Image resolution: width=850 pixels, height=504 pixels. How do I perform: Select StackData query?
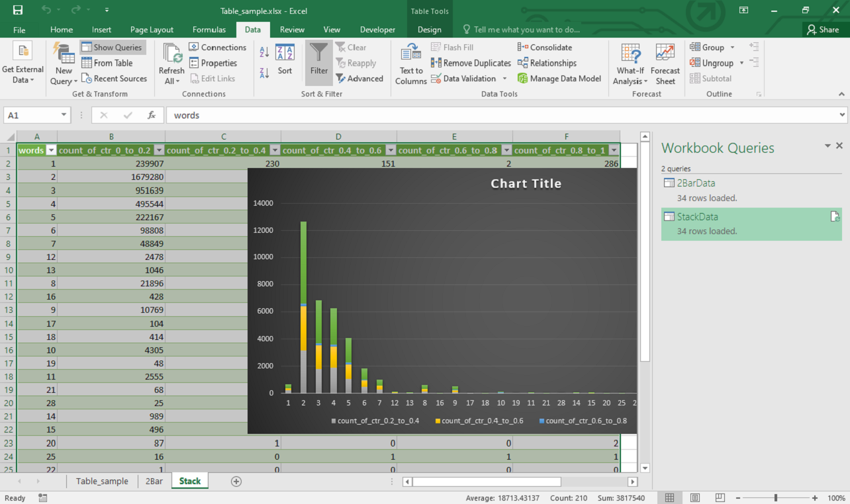[x=751, y=224]
